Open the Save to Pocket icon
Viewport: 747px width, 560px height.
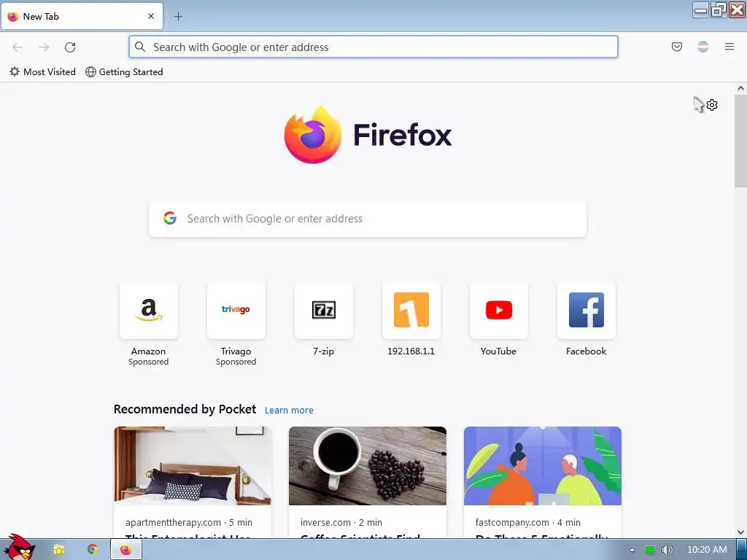[x=676, y=47]
